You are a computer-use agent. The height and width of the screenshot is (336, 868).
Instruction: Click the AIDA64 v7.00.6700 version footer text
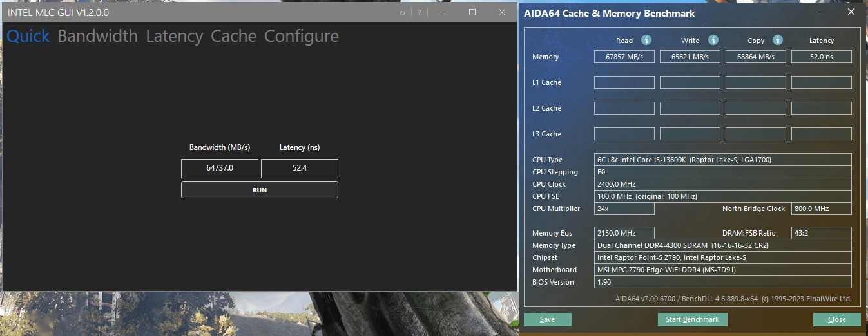(733, 299)
